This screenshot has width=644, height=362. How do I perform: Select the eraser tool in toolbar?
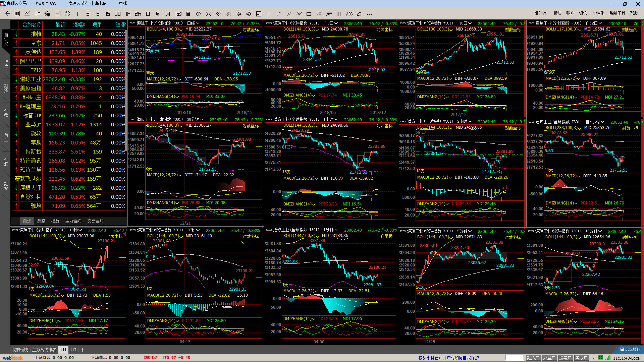tap(359, 14)
